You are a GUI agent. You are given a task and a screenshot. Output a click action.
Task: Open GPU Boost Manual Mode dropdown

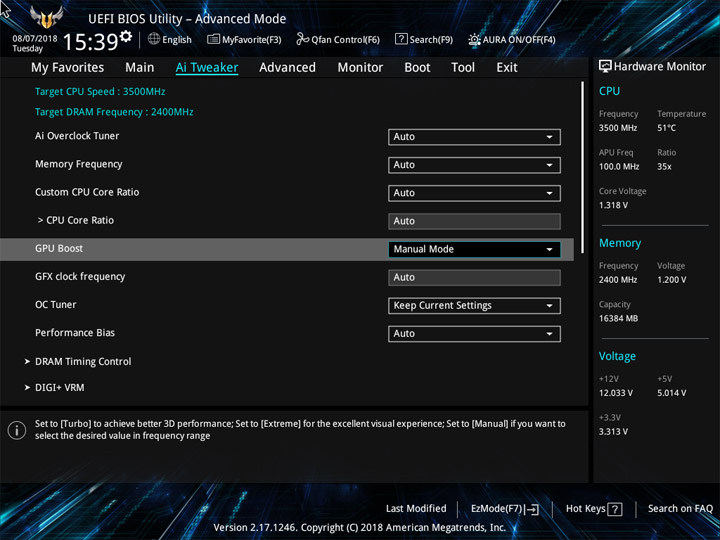(474, 249)
